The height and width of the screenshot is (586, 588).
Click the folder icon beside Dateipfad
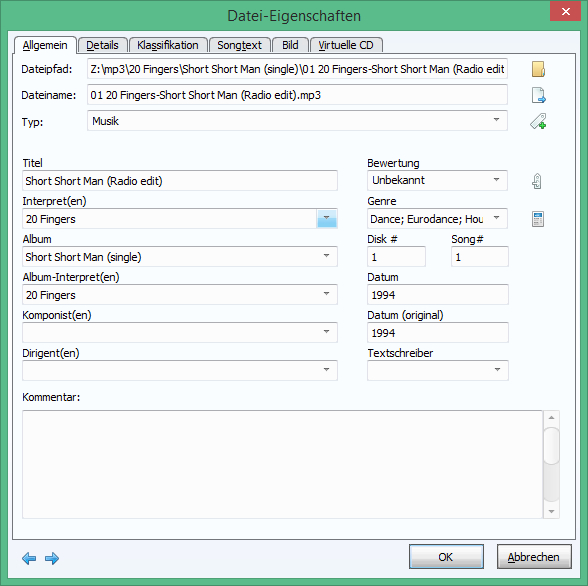pos(538,69)
